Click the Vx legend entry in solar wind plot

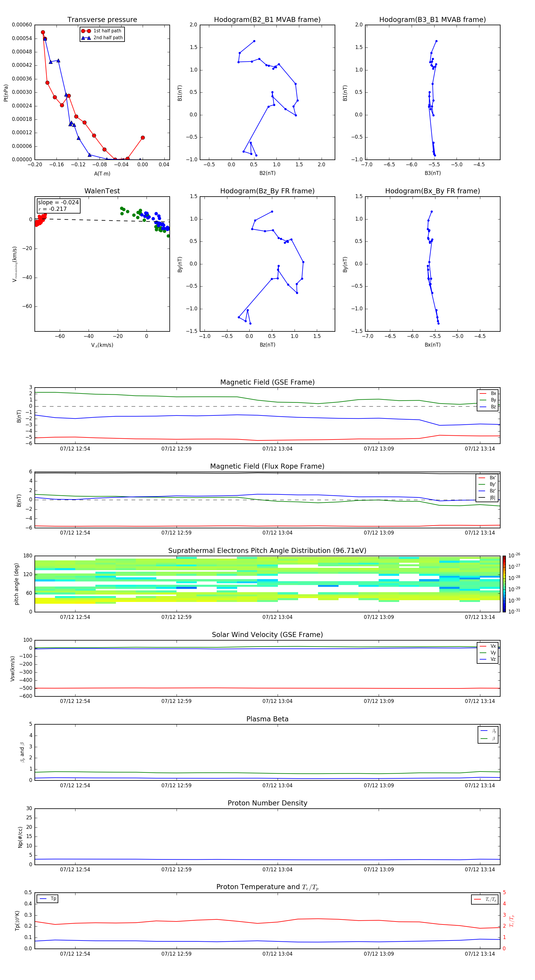[488, 646]
